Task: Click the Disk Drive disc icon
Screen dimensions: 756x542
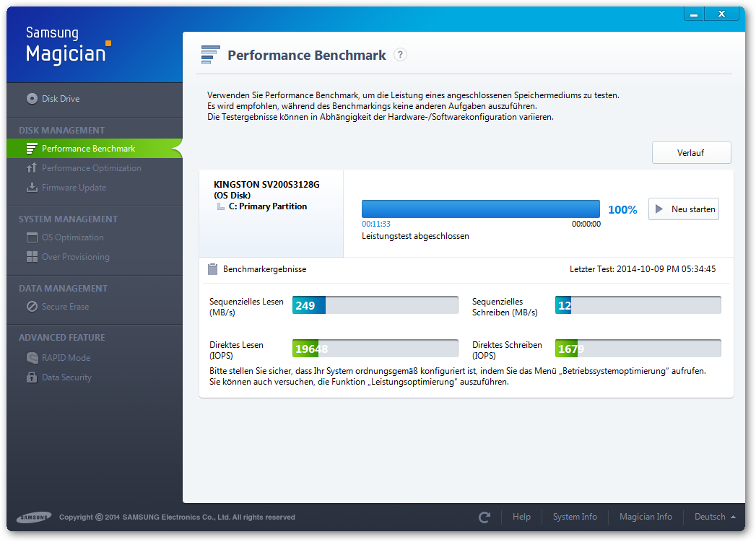Action: coord(32,99)
